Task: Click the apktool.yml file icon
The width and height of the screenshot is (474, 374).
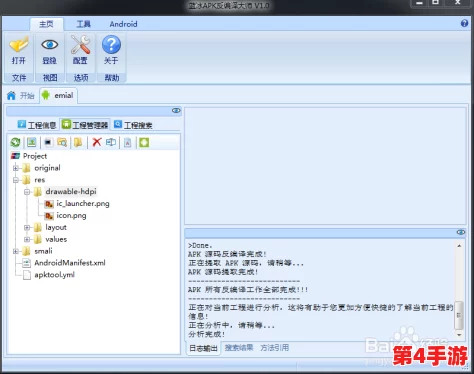Action: (x=27, y=275)
